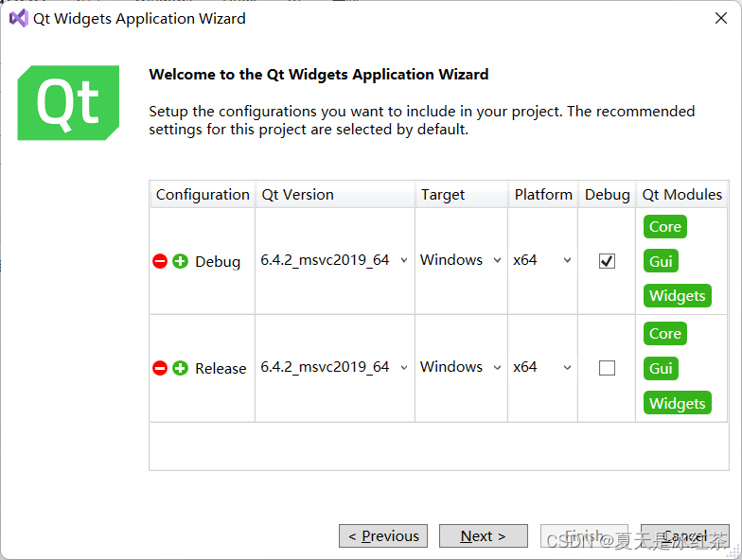Click the Qt Modules column header

click(681, 195)
